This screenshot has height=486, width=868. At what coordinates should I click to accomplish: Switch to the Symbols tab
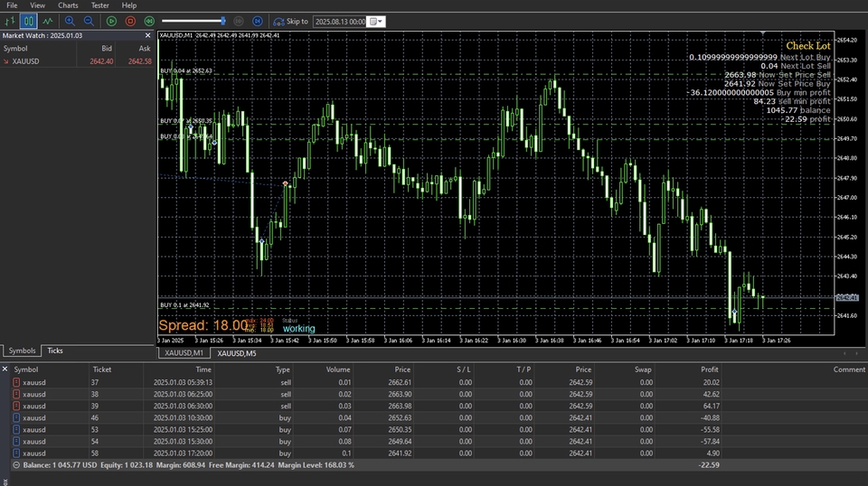(22, 350)
